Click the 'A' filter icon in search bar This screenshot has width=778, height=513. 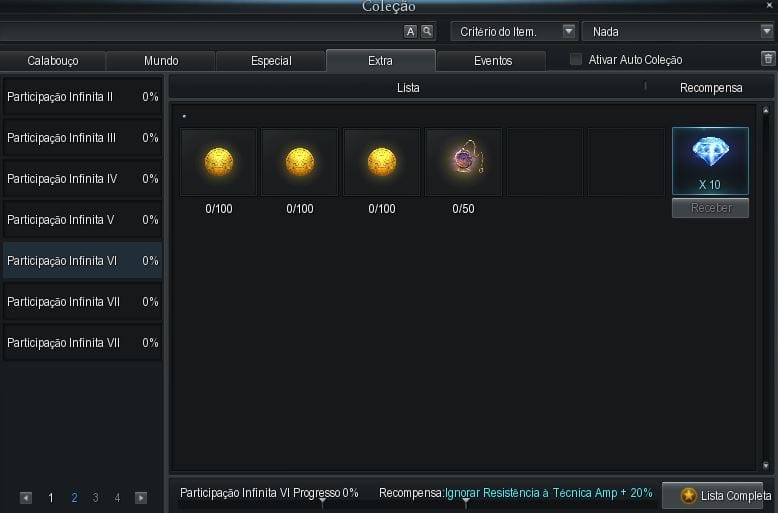[x=410, y=32]
